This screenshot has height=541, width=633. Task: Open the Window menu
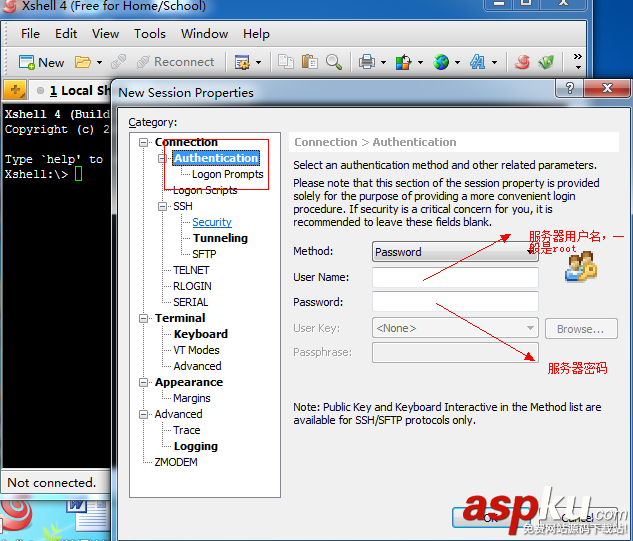pyautogui.click(x=204, y=34)
